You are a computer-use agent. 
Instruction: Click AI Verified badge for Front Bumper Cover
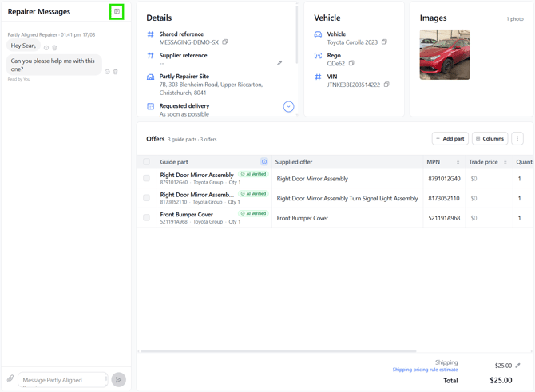(253, 213)
